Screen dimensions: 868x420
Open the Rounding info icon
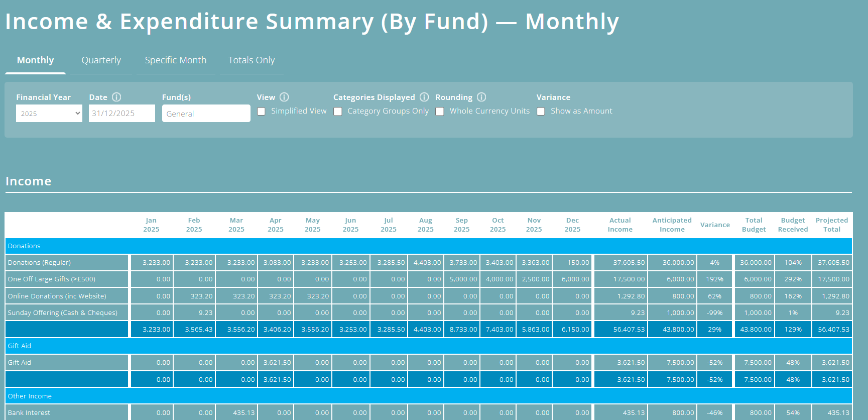pos(481,97)
